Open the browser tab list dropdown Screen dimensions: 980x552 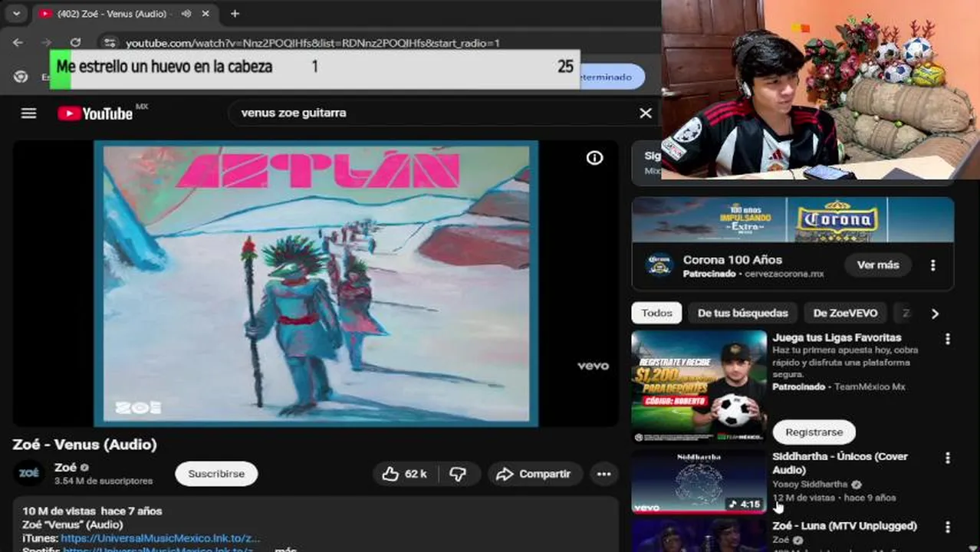[16, 14]
